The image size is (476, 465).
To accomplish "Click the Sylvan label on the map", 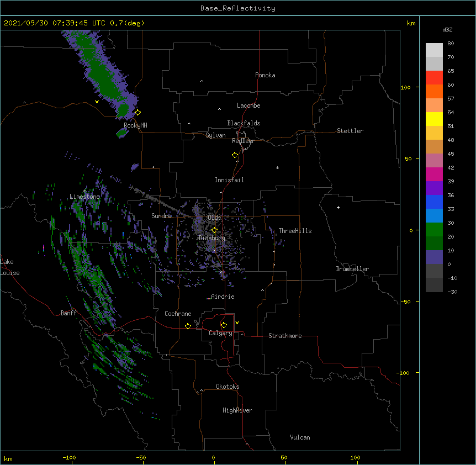I will (215, 135).
